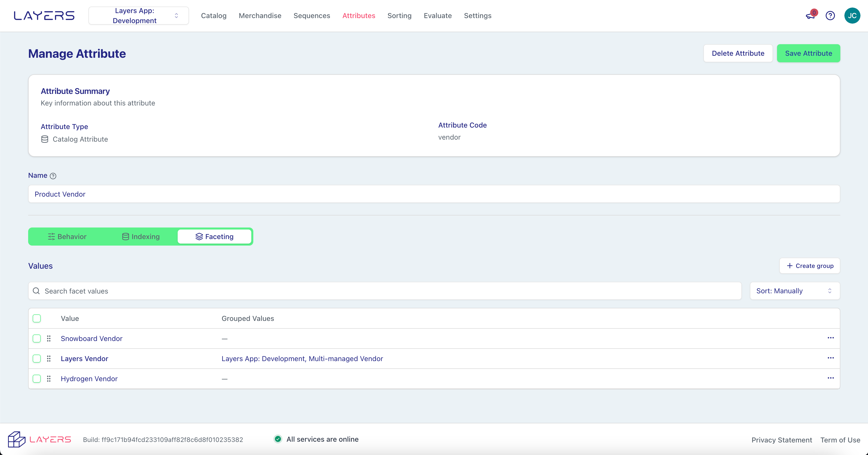868x455 pixels.
Task: Click the grouped values of Layers Vendor
Action: [x=302, y=359]
